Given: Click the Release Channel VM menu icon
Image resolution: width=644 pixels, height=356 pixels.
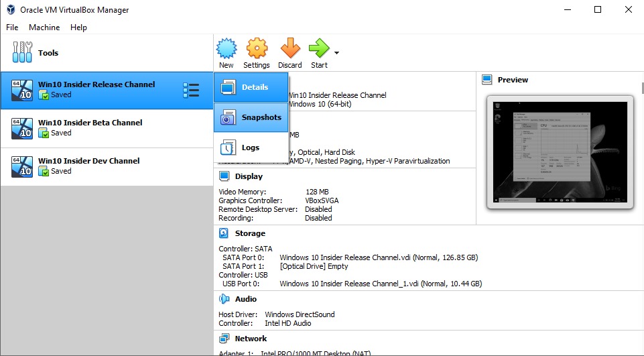Looking at the screenshot, I should click(191, 90).
